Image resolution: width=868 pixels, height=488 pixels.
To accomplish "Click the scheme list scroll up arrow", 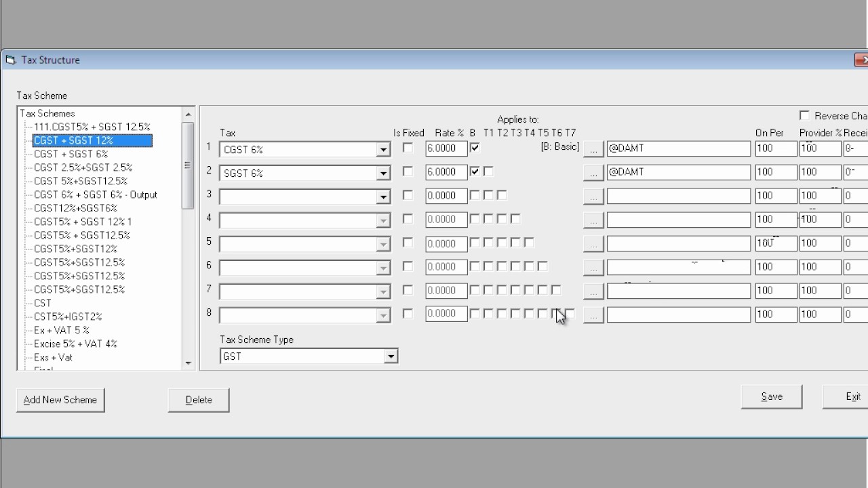I will [x=189, y=115].
